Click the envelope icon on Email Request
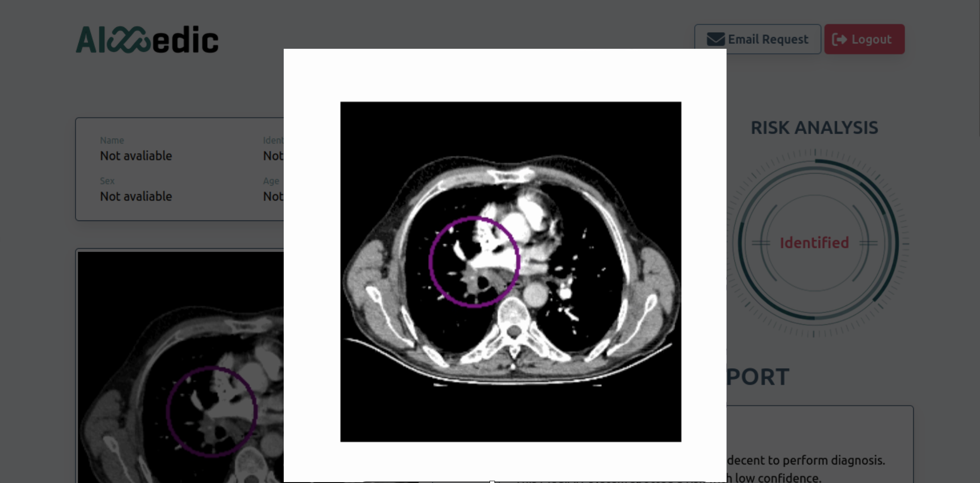The width and height of the screenshot is (980, 483). [716, 39]
